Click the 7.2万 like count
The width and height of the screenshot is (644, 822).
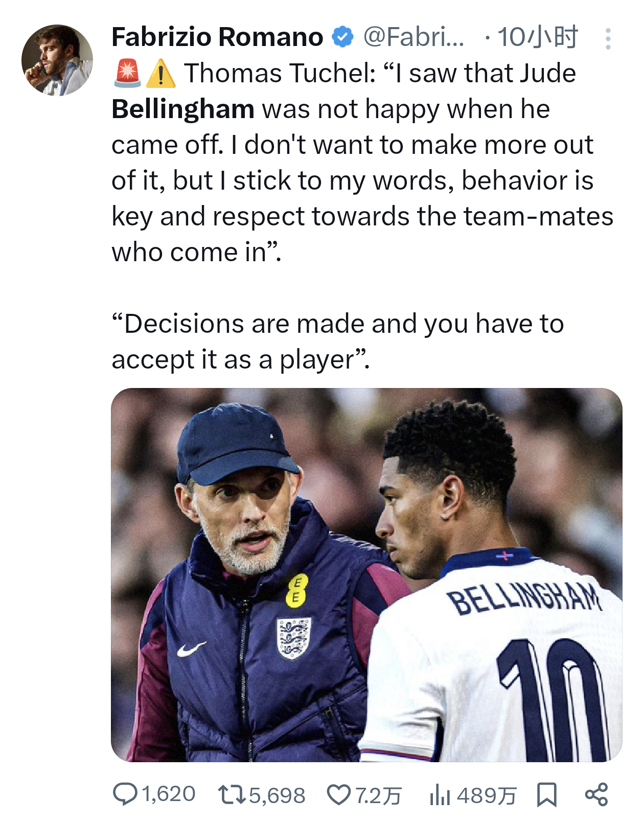click(x=378, y=795)
